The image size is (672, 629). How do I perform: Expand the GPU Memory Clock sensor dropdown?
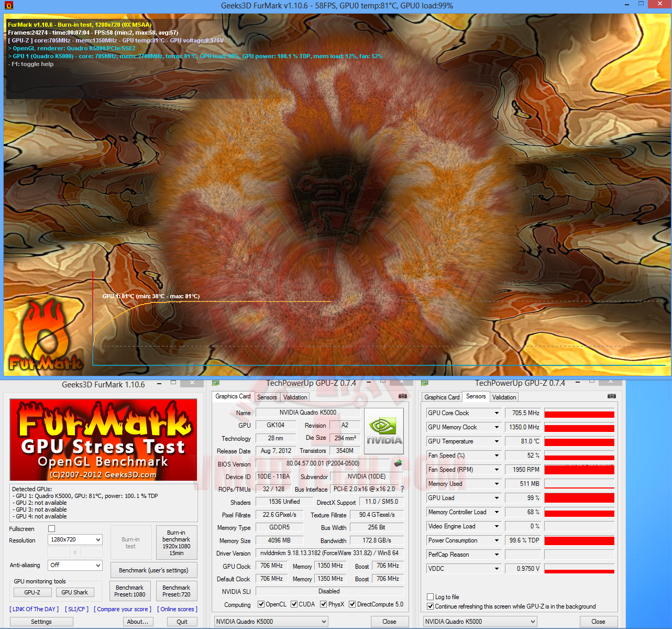pyautogui.click(x=497, y=427)
